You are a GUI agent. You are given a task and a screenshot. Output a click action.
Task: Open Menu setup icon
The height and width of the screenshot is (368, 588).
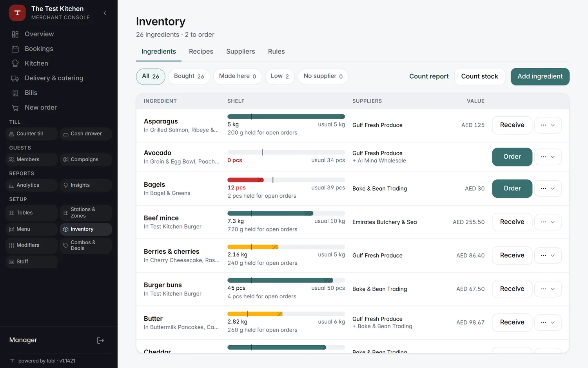click(12, 229)
